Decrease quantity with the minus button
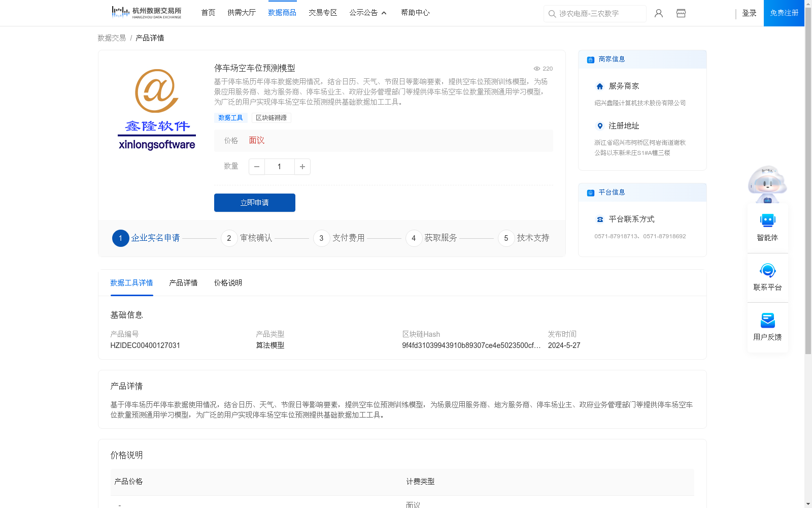This screenshot has height=508, width=812. (256, 167)
